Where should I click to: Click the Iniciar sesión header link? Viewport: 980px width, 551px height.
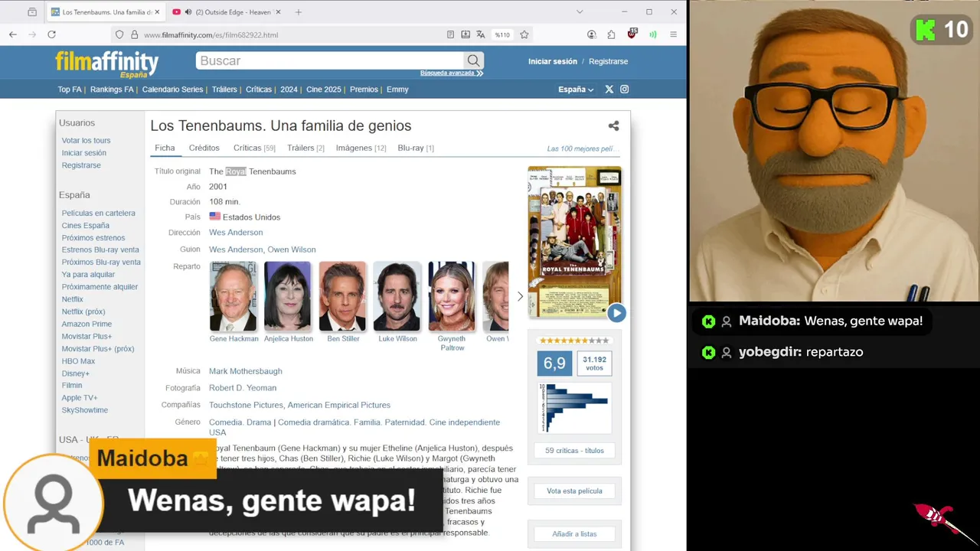[x=553, y=61]
